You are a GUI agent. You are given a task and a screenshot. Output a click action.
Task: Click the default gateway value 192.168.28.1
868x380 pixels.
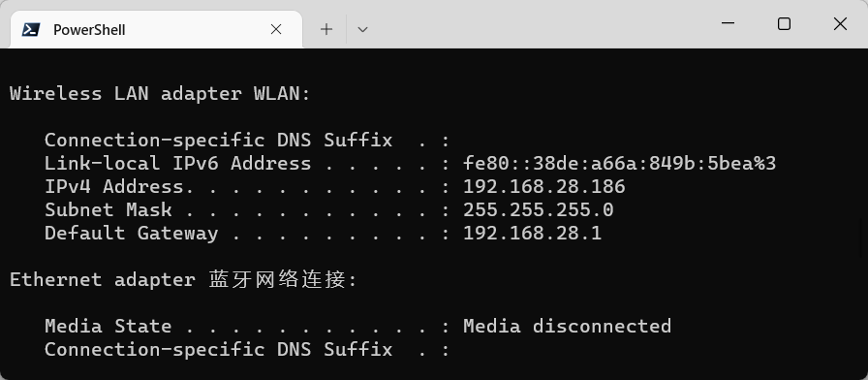pyautogui.click(x=532, y=234)
